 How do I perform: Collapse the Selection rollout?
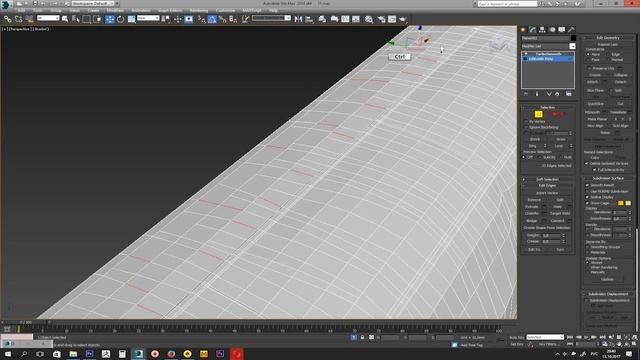pos(548,107)
